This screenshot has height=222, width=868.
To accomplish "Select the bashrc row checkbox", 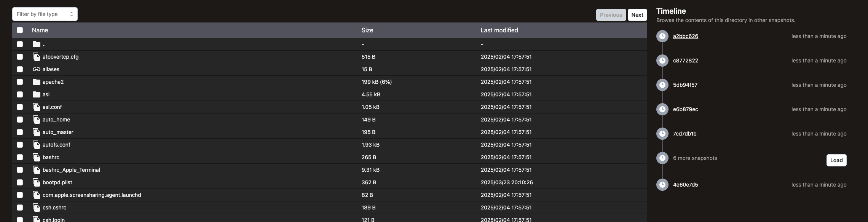I will tap(20, 157).
